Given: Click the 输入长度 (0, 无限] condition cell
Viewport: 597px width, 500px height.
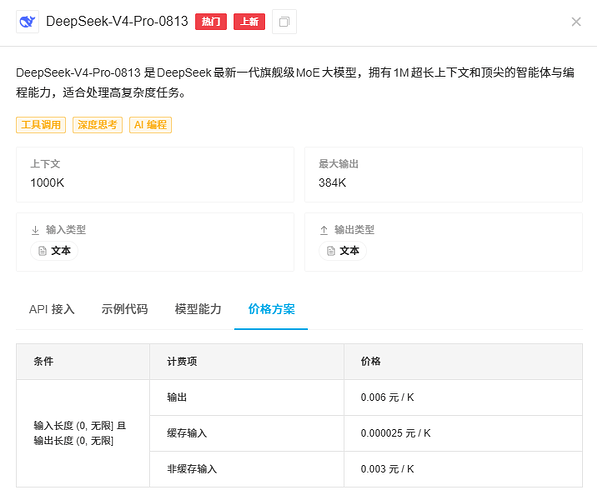Looking at the screenshot, I should point(83,433).
